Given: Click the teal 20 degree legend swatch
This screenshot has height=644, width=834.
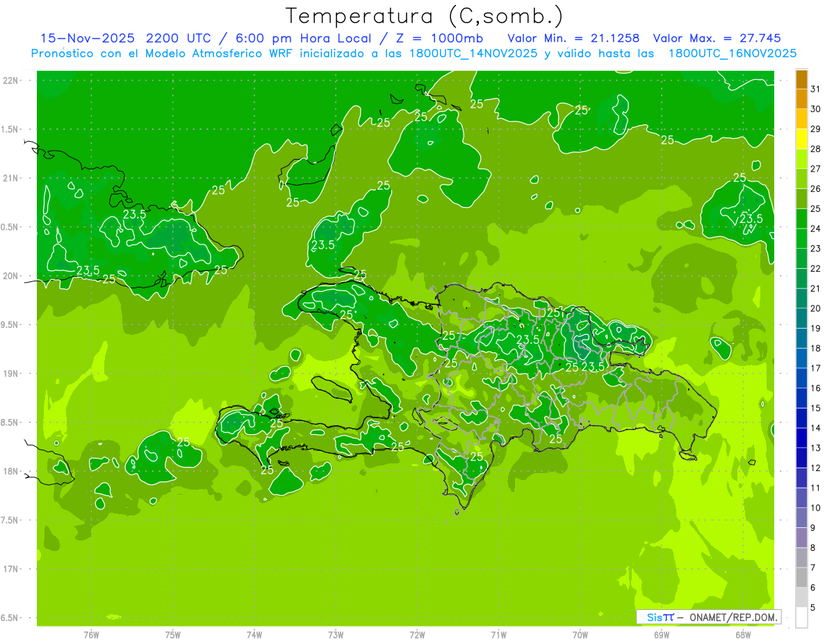Looking at the screenshot, I should click(x=801, y=299).
